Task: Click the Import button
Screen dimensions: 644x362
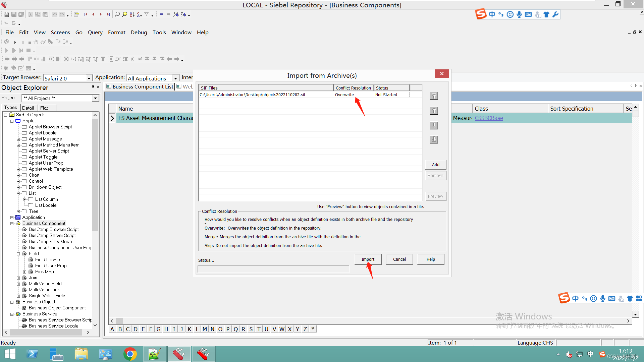Action: (x=368, y=259)
